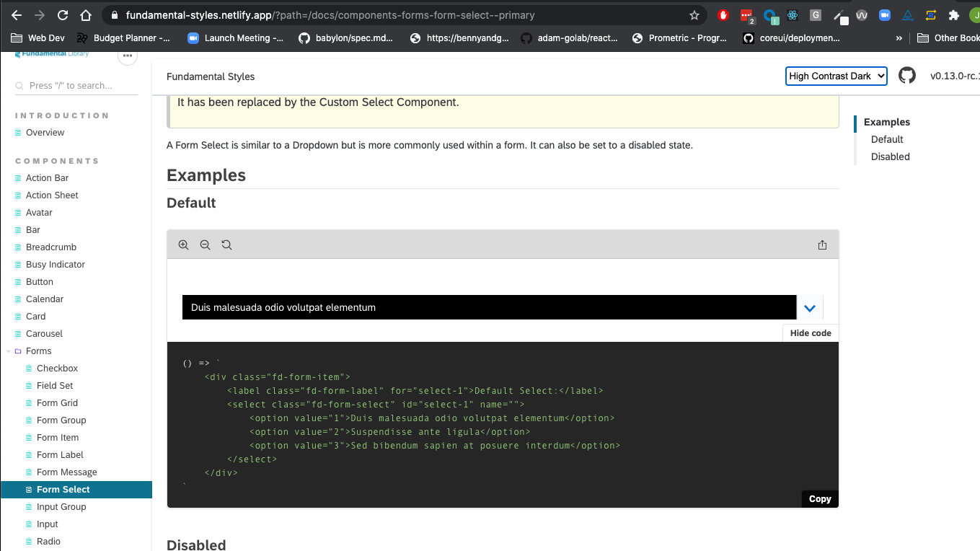Copy the code snippet
Viewport: 980px width, 551px height.
click(820, 499)
